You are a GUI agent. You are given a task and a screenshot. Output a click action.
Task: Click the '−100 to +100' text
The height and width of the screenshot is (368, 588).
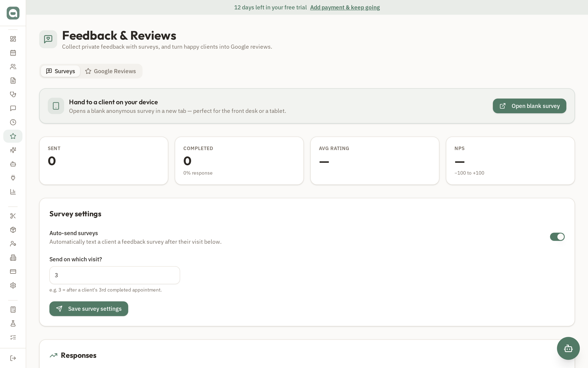469,173
